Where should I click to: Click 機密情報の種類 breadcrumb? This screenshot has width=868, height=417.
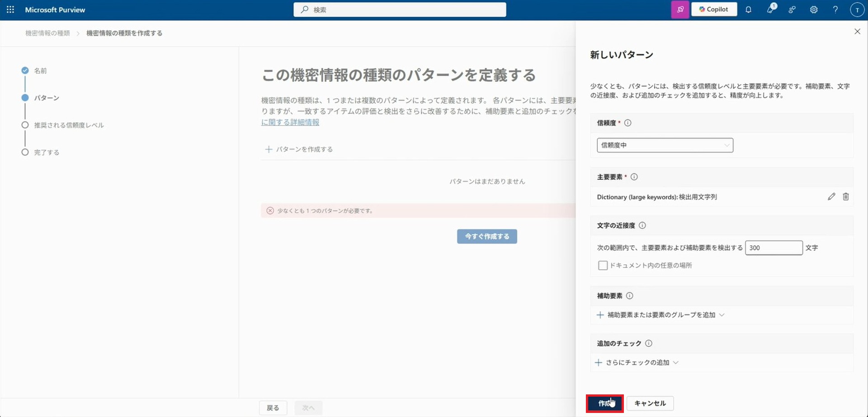pos(47,33)
